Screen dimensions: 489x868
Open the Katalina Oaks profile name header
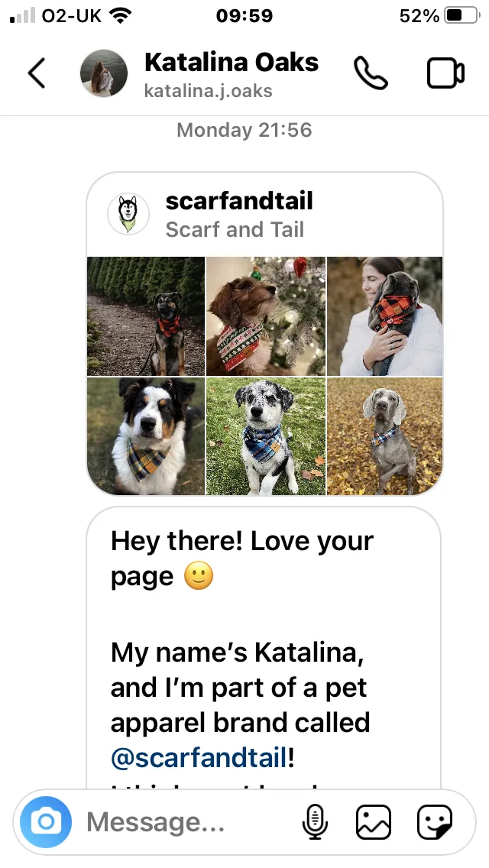point(232,62)
